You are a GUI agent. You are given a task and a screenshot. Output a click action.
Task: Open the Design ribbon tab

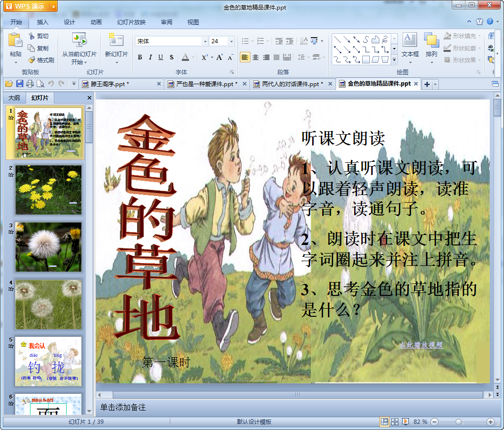pos(69,22)
